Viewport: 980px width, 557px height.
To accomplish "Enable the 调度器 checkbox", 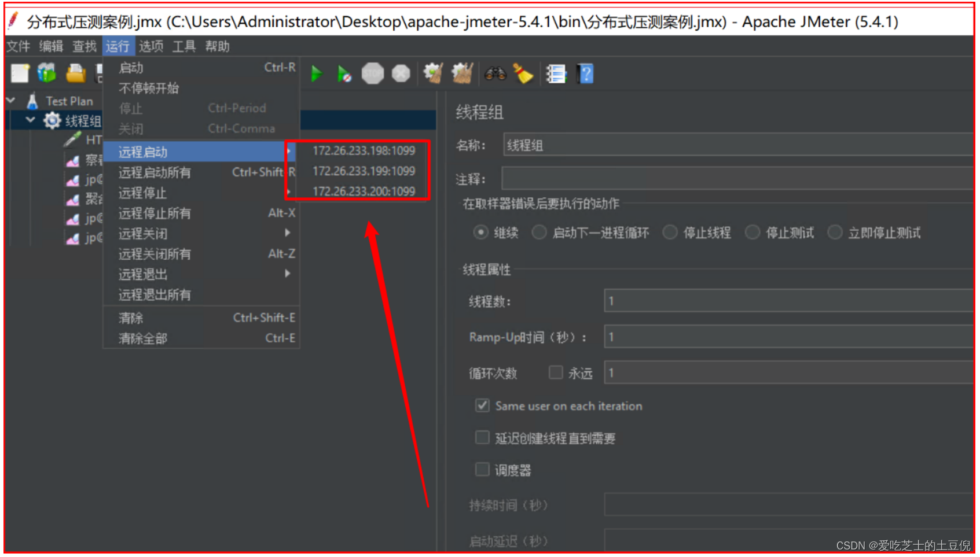I will [x=482, y=470].
